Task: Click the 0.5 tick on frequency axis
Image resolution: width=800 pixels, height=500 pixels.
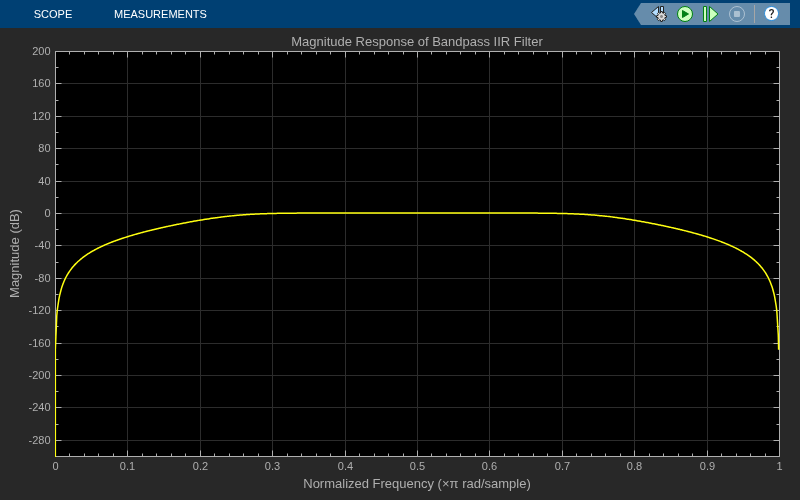Action: pos(417,466)
